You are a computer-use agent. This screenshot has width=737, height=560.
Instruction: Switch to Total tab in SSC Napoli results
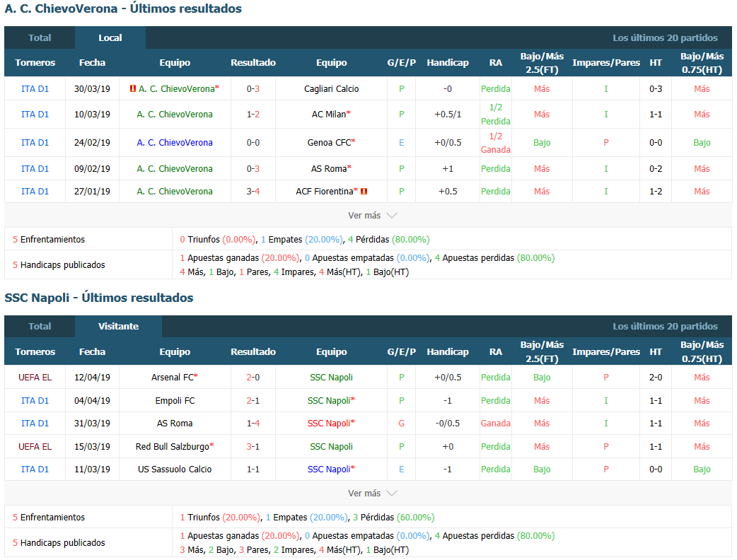click(x=40, y=326)
